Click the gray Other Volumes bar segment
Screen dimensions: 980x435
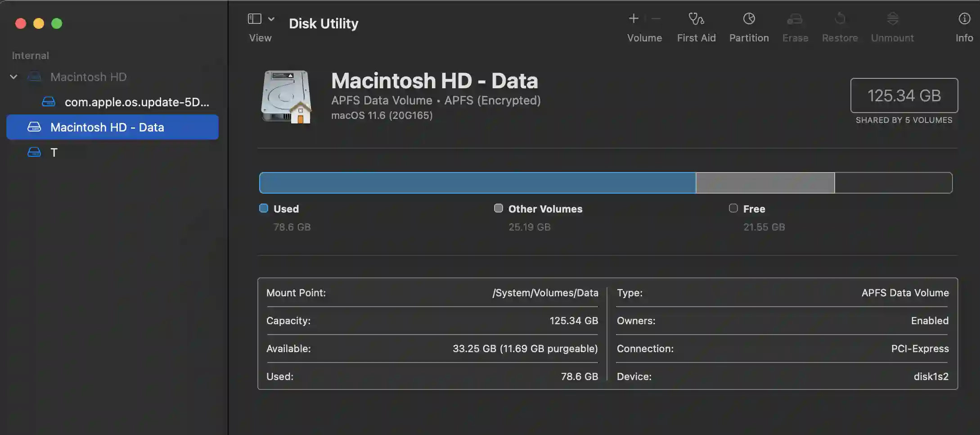(x=765, y=183)
